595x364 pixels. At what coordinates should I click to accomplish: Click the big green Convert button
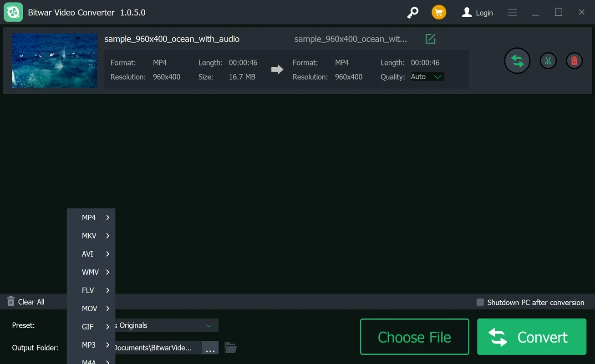click(x=532, y=337)
